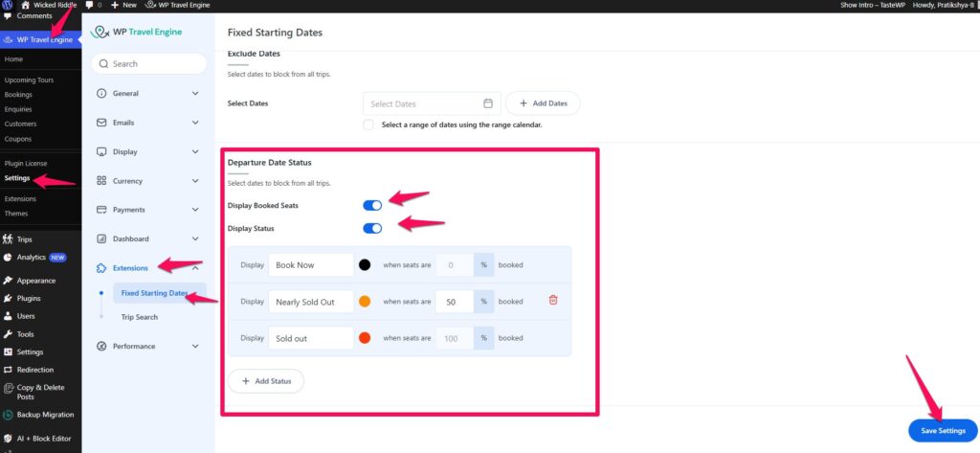Click the Plugins plug icon
980x453 pixels.
pos(8,299)
